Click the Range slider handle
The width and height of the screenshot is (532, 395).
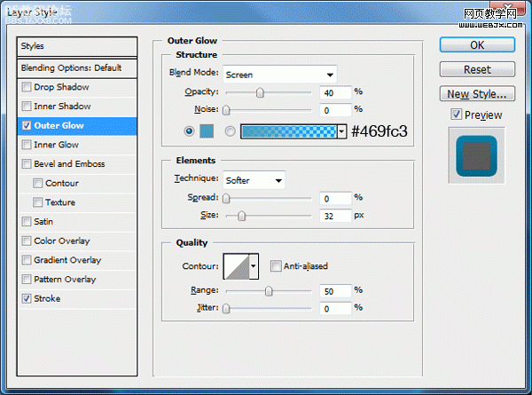click(x=269, y=291)
